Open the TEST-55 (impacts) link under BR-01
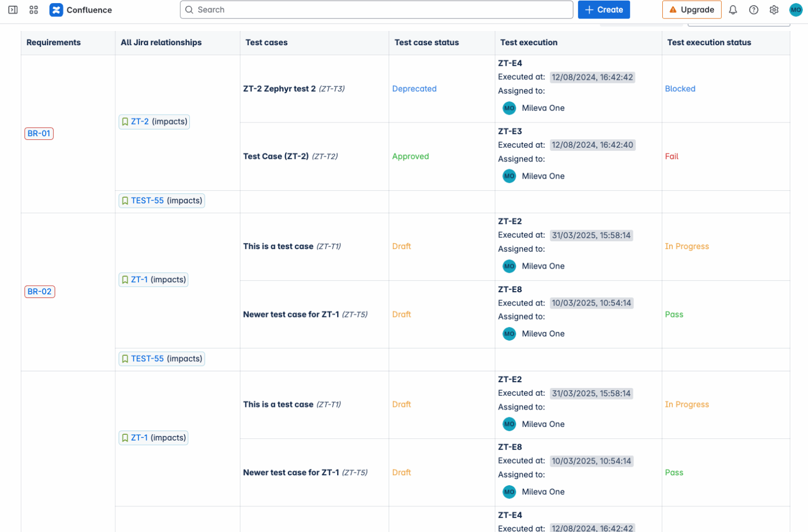The width and height of the screenshot is (808, 532). pos(147,200)
